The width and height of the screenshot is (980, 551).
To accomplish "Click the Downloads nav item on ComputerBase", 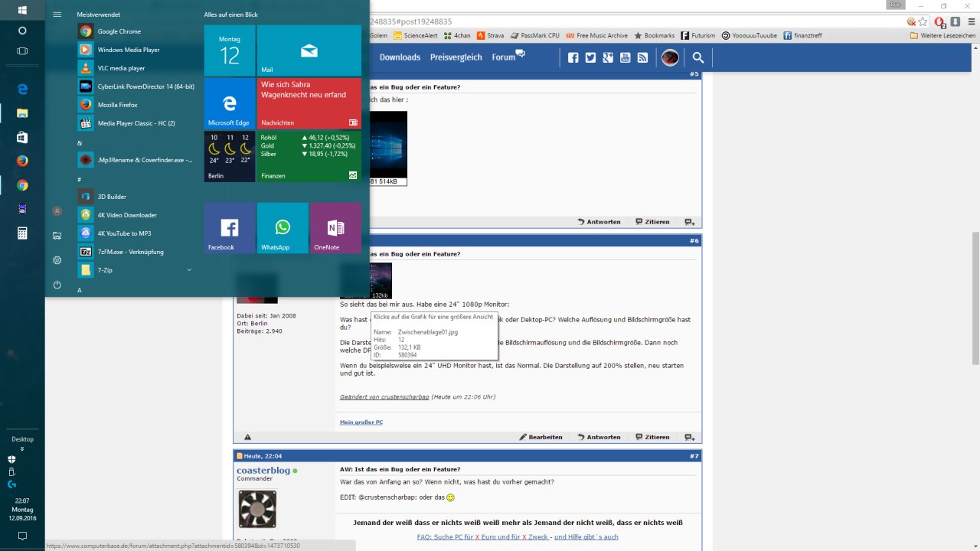I will coord(400,57).
